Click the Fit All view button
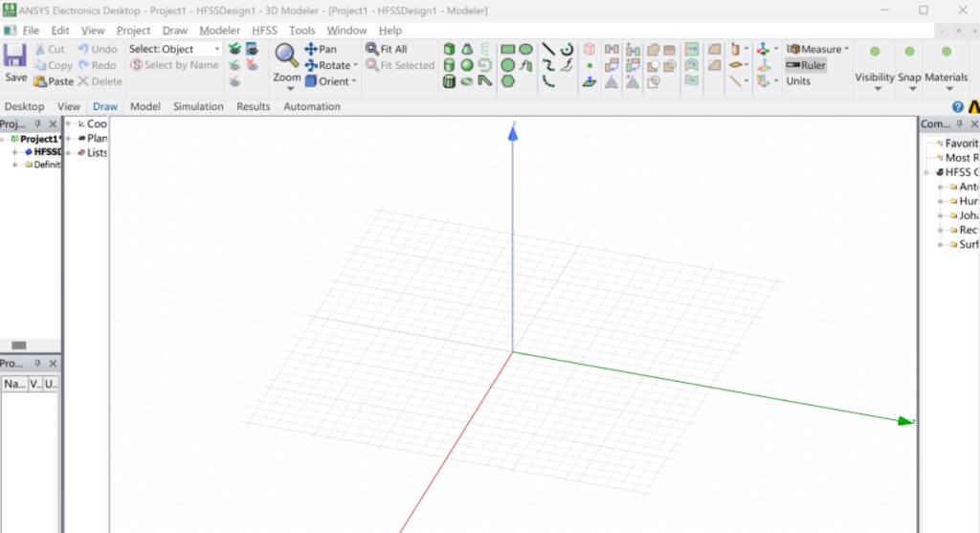 click(x=387, y=49)
